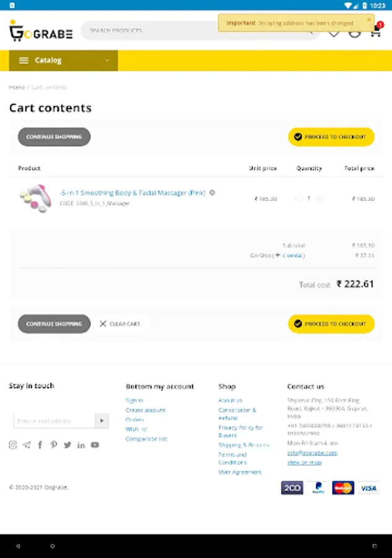The width and height of the screenshot is (392, 558).
Task: Submit the newsletter email arrow button
Action: [102, 421]
